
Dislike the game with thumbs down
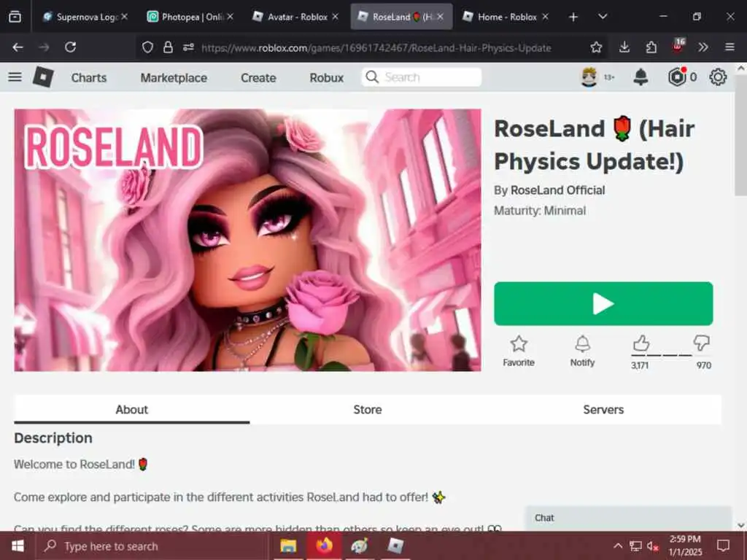tap(701, 343)
